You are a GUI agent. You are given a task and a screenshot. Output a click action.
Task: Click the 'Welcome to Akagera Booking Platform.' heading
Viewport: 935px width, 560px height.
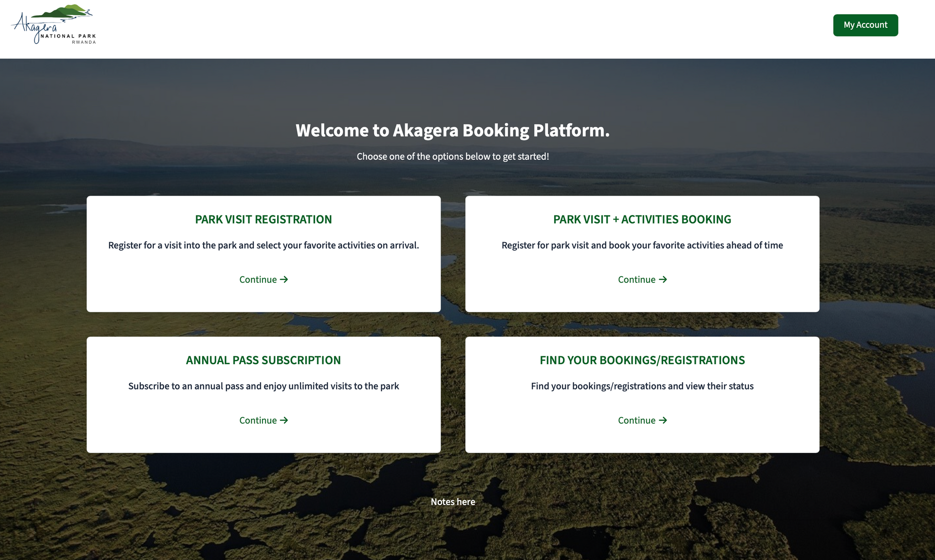453,131
